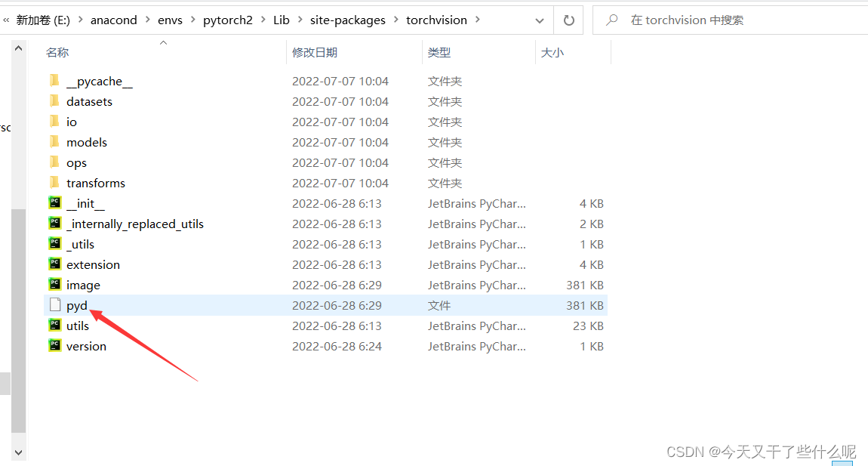Viewport: 868px width, 466px height.
Task: Select the utils file name
Action: tap(78, 326)
